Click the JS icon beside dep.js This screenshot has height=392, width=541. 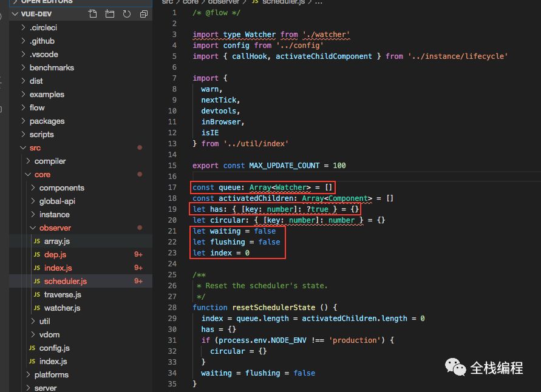37,254
